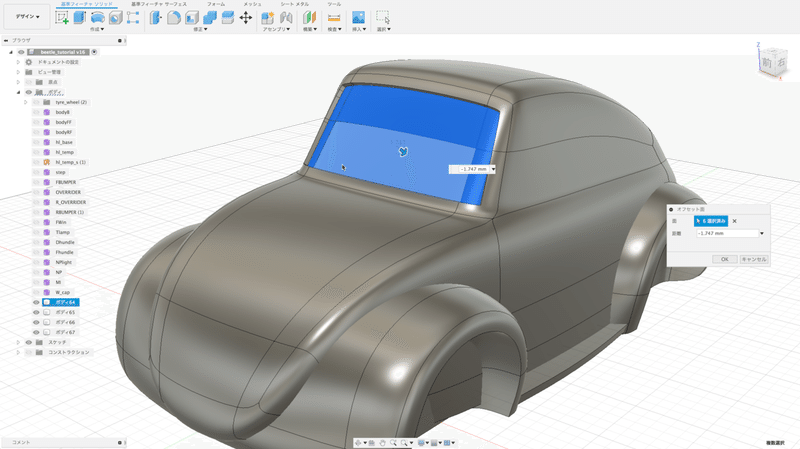Switch to the フォーム tab
This screenshot has width=800, height=449.
[215, 4]
